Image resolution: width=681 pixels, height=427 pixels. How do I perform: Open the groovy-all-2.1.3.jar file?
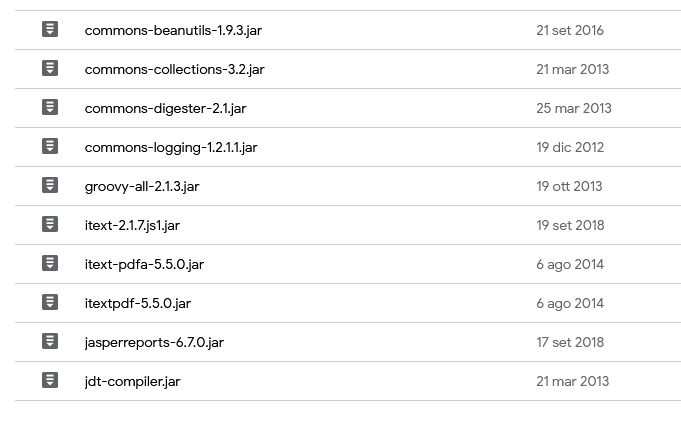pos(142,186)
